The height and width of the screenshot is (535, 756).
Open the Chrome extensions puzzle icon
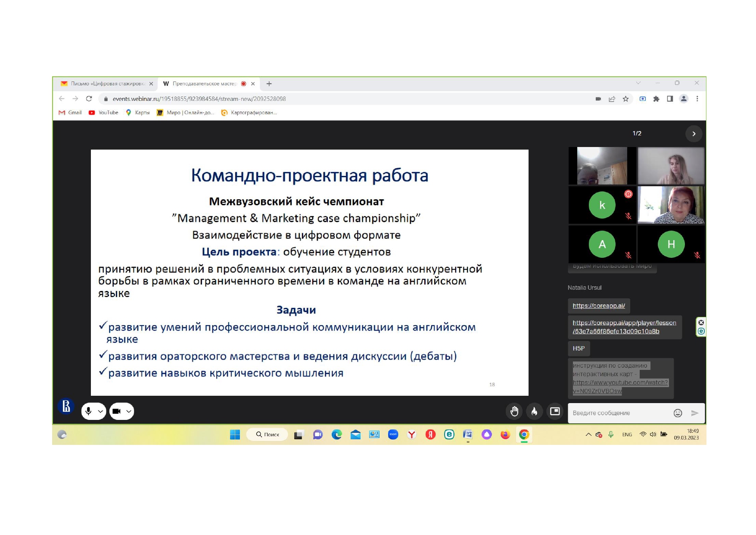(656, 99)
